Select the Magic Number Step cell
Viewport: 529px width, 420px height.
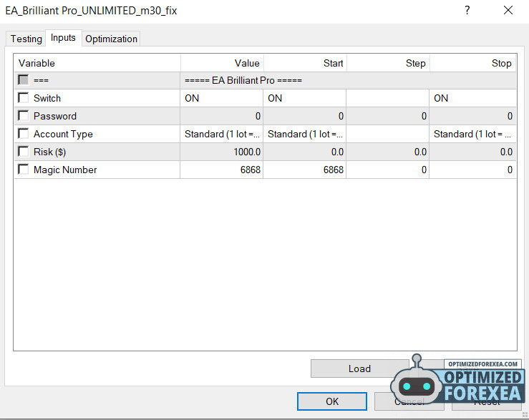click(x=388, y=170)
